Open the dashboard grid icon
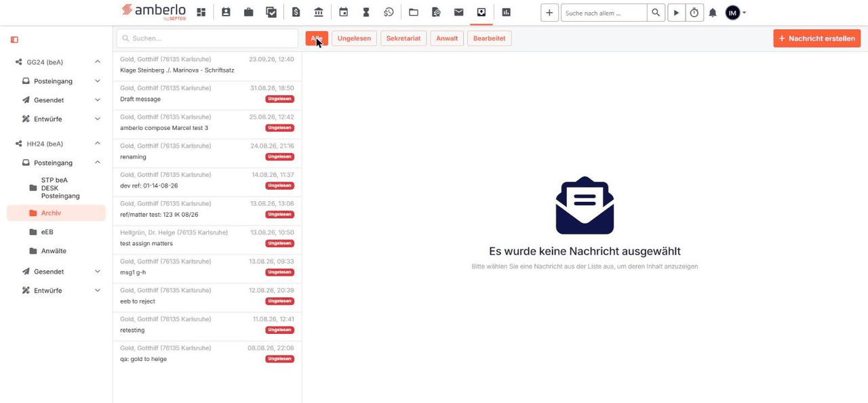Screen dimensions: 868x403 point(201,12)
